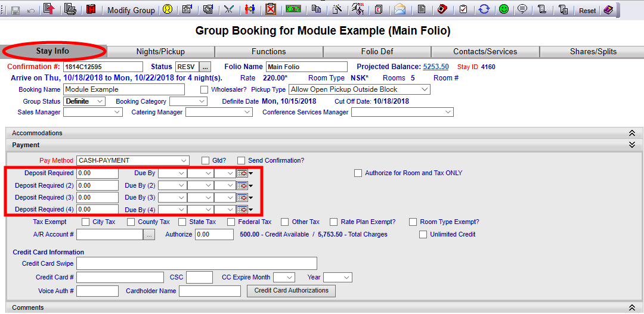Click the green smiley face icon
The image size is (644, 314).
click(x=503, y=10)
